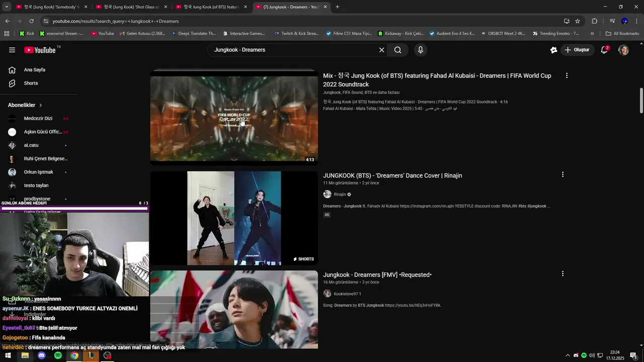Open YouTube notifications bell

604,50
